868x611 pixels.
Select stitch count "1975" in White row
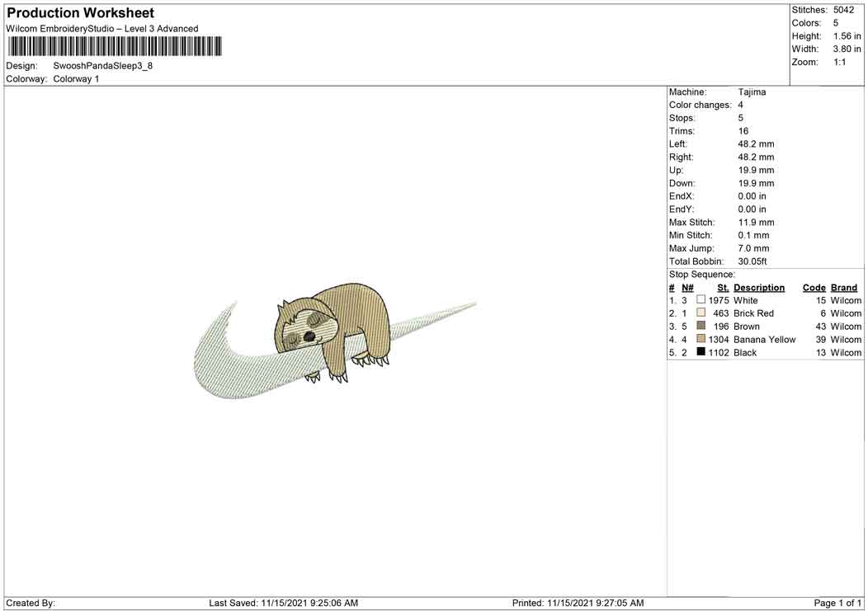point(719,300)
